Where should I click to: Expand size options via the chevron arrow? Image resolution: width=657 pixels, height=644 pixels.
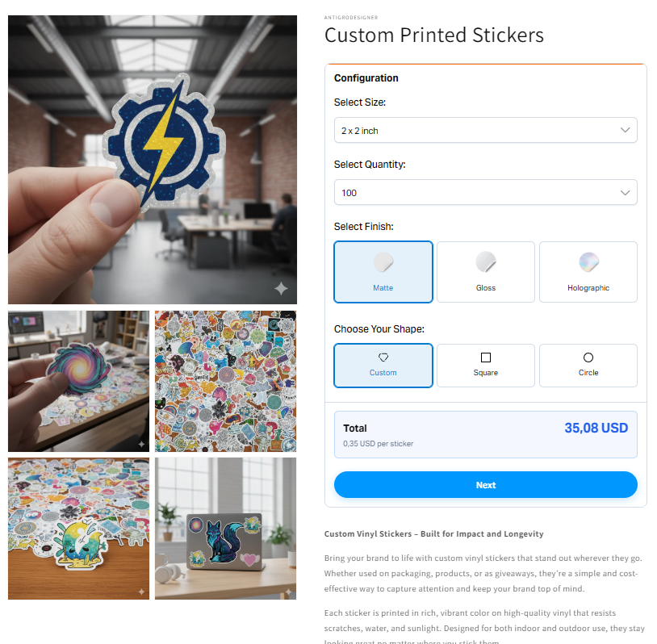point(626,130)
